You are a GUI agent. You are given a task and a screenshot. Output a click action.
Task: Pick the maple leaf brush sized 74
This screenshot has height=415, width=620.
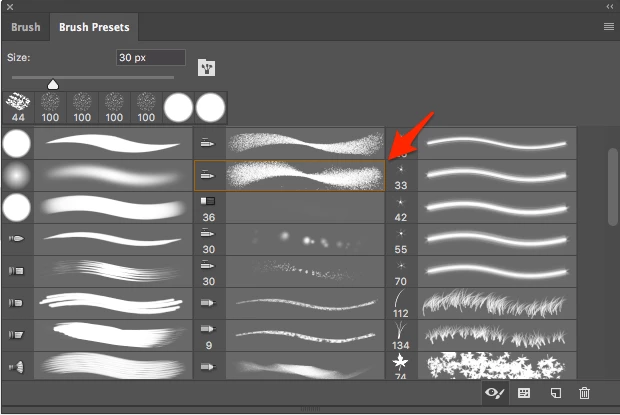(481, 366)
